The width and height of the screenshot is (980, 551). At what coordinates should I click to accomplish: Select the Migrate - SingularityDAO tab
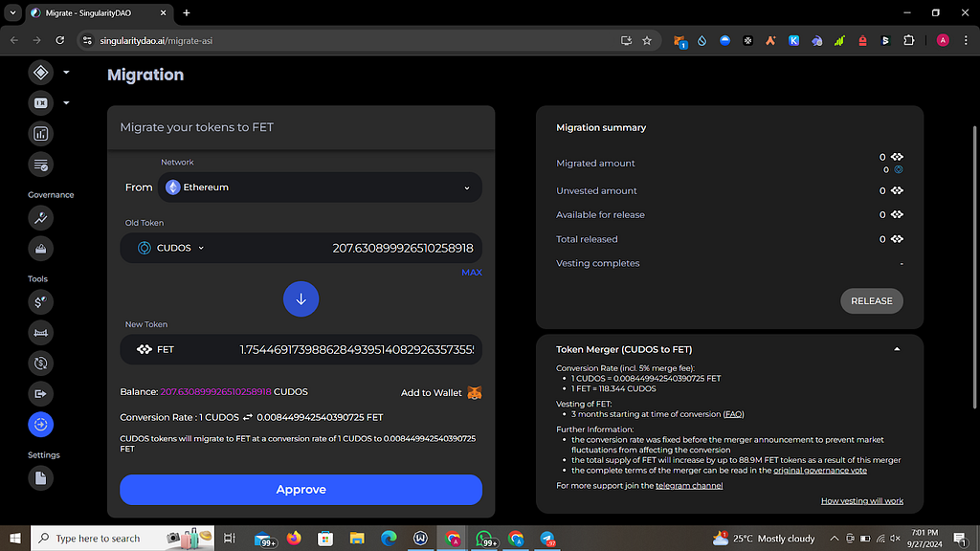[99, 13]
